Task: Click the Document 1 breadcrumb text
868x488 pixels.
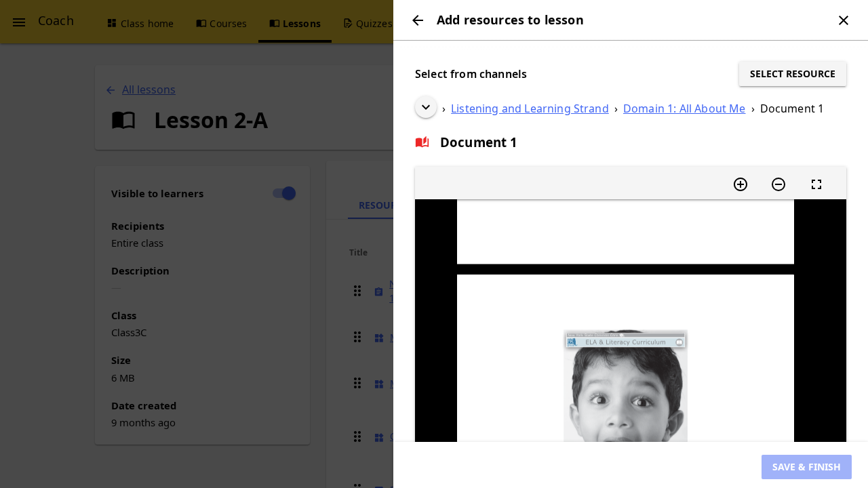Action: click(x=792, y=108)
